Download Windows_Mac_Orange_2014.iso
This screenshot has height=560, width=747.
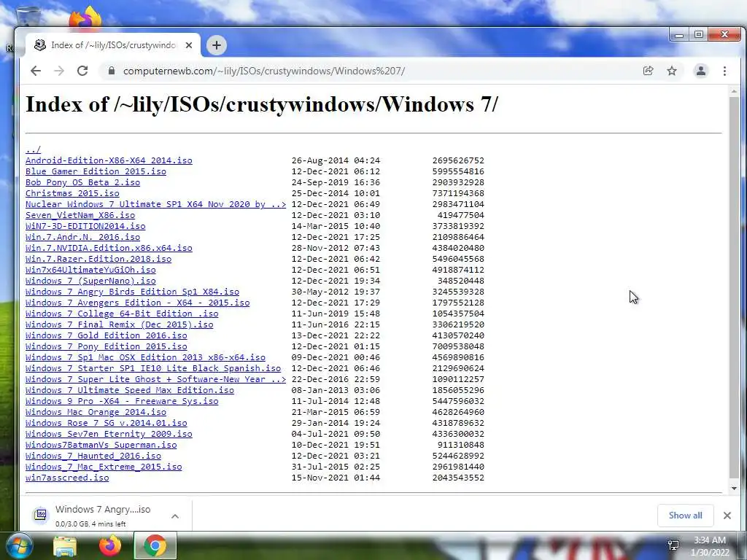(x=96, y=413)
